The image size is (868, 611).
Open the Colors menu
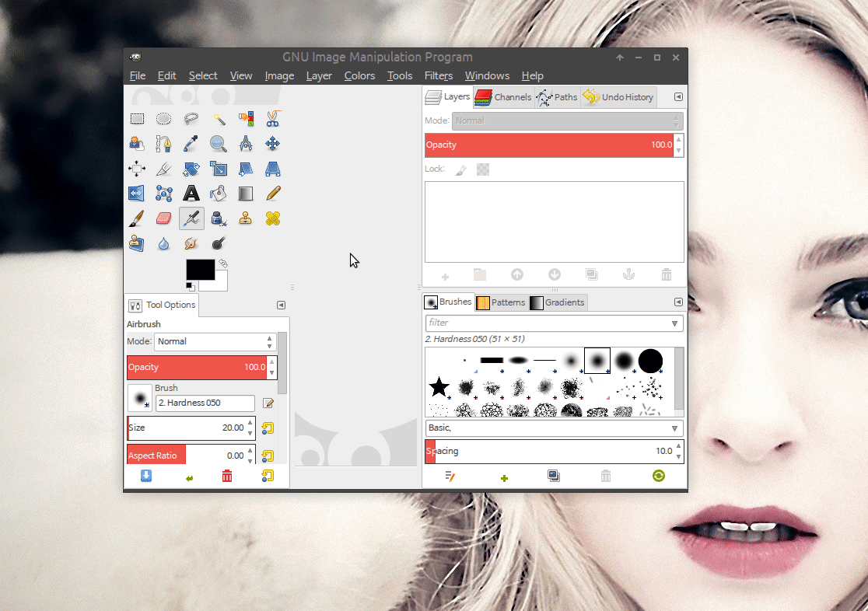(x=359, y=76)
